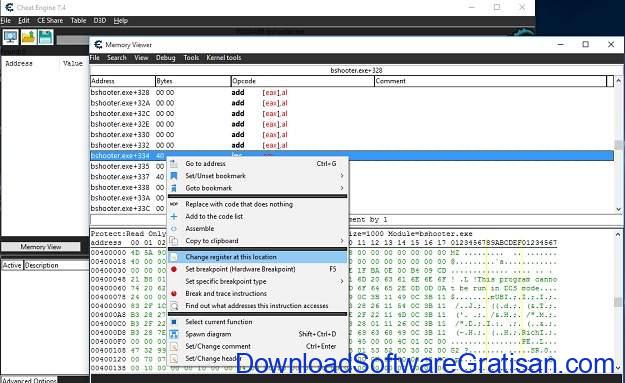Click the disassembler vertical scrollbar thumb
Image resolution: width=625 pixels, height=383 pixels.
[618, 145]
